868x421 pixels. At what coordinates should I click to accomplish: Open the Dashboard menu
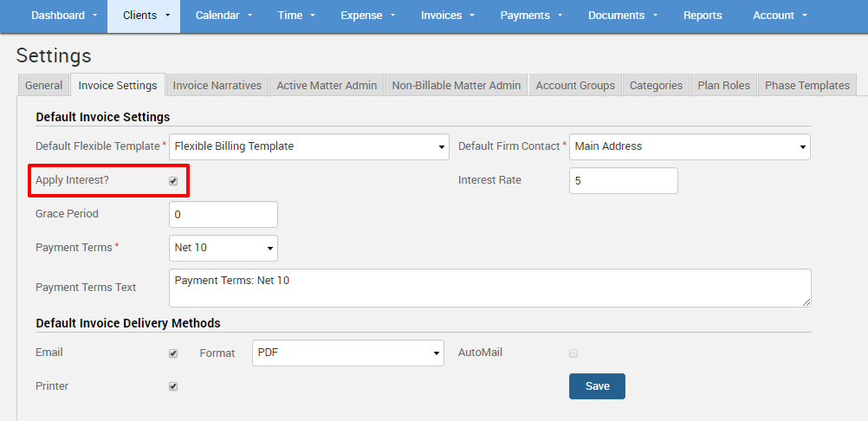pos(63,16)
